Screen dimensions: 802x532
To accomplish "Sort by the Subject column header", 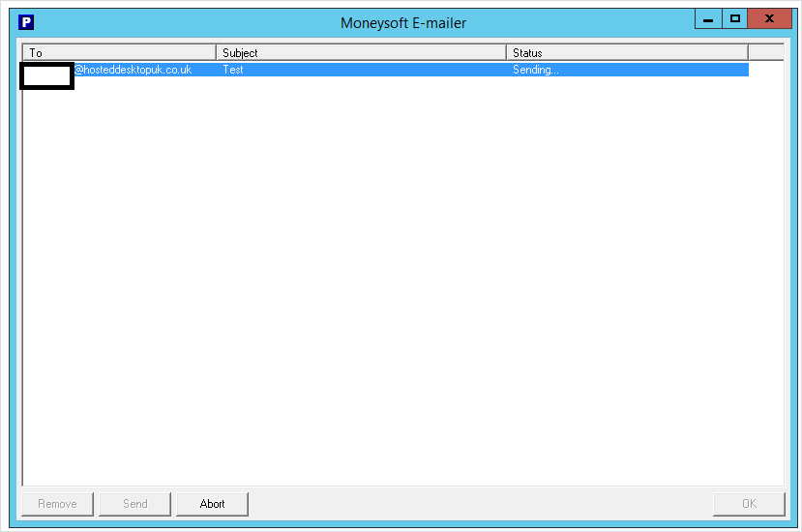I will [361, 52].
